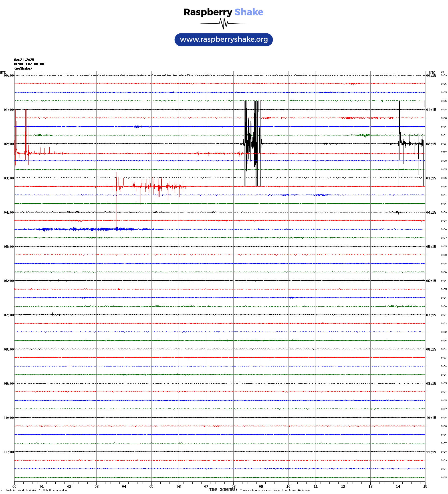Image resolution: width=448 pixels, height=494 pixels.
Task: Select the Oct21,2025 date label
Action: point(24,60)
